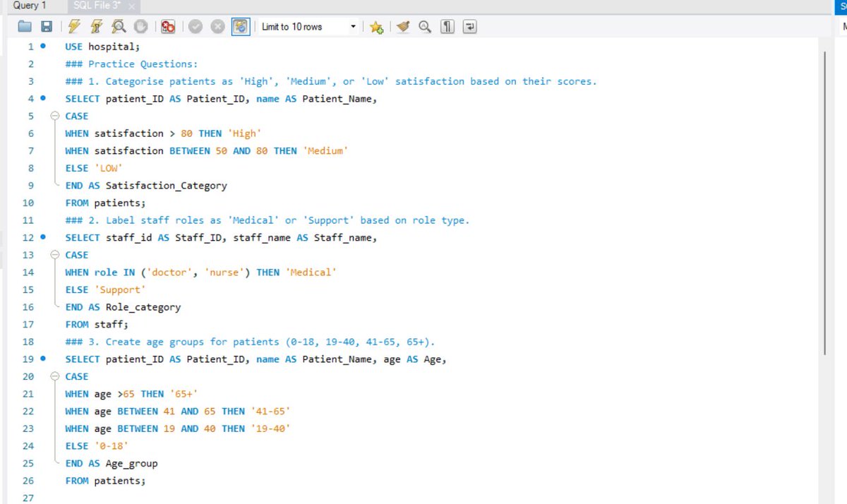The image size is (847, 504).
Task: Click the 'Support' string on line 15
Action: tap(120, 290)
